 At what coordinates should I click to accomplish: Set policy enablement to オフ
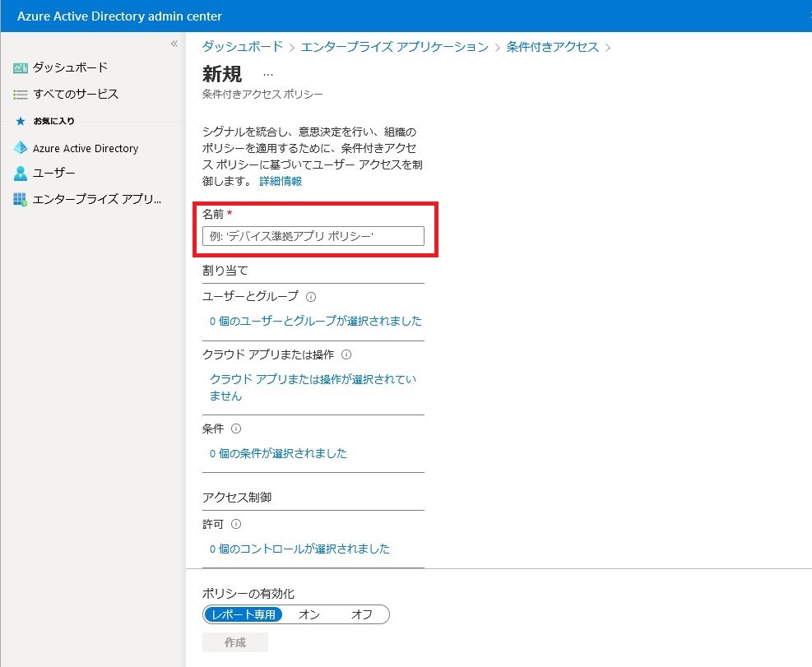(361, 614)
